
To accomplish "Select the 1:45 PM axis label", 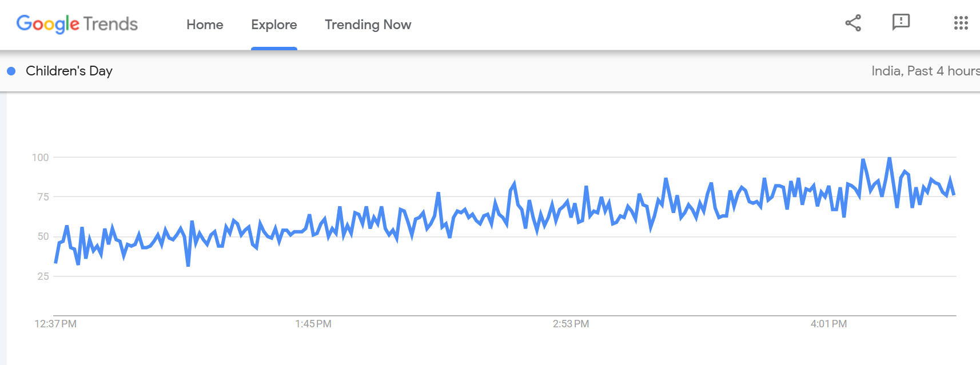I will [313, 324].
